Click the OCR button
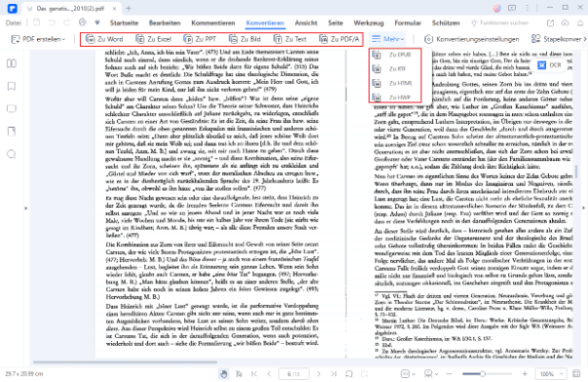588x382 pixels. pyautogui.click(x=550, y=65)
